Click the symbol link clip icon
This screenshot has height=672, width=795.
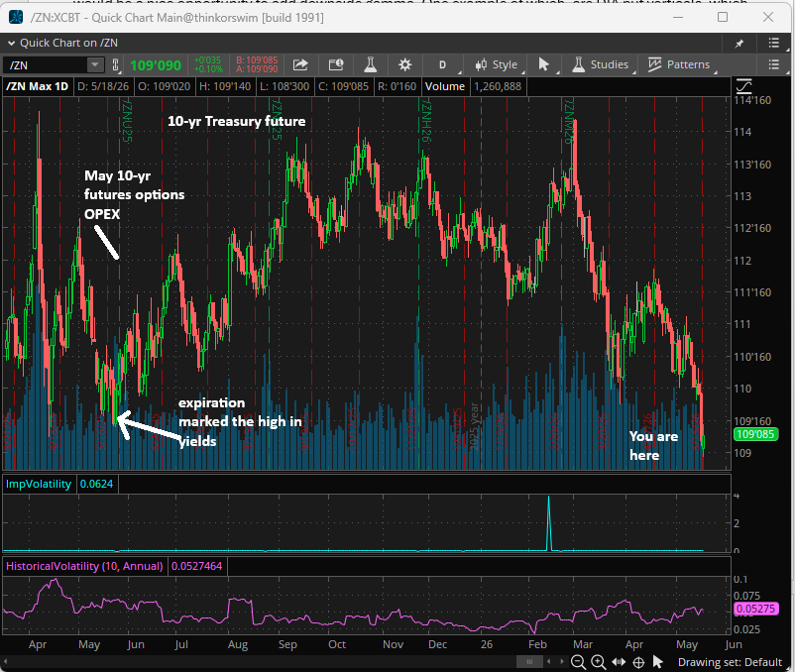(115, 64)
